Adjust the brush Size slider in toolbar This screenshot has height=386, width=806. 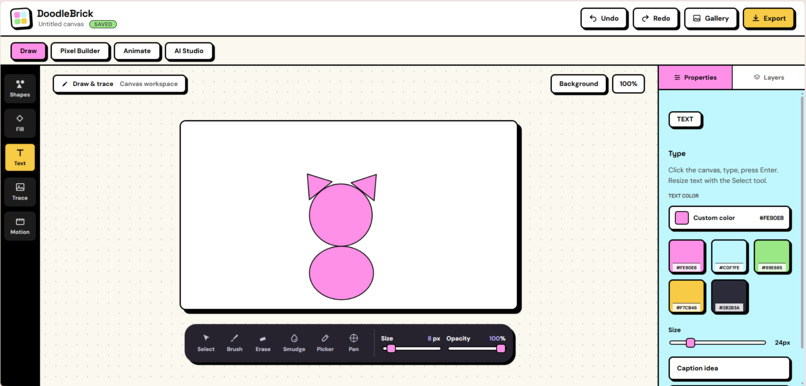point(412,349)
